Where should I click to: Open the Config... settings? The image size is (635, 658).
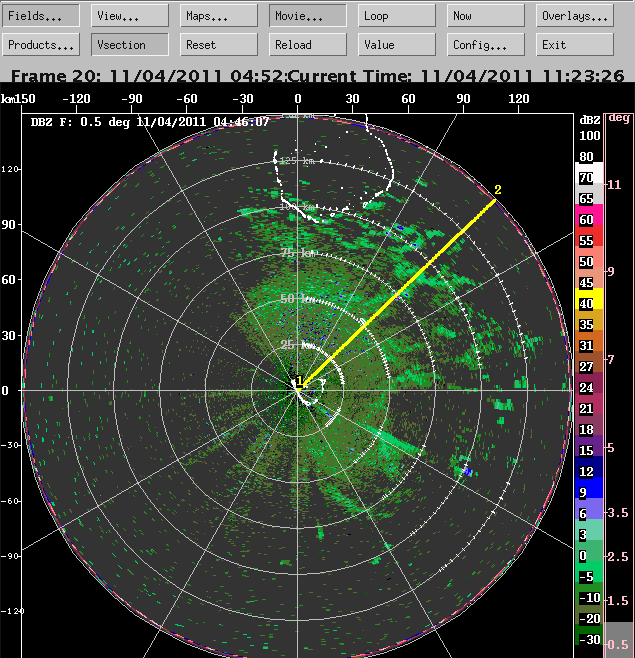tap(486, 44)
